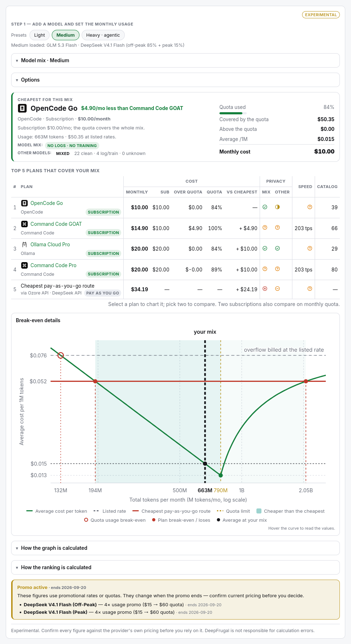Open the OpenCode Go plan link

tap(47, 203)
